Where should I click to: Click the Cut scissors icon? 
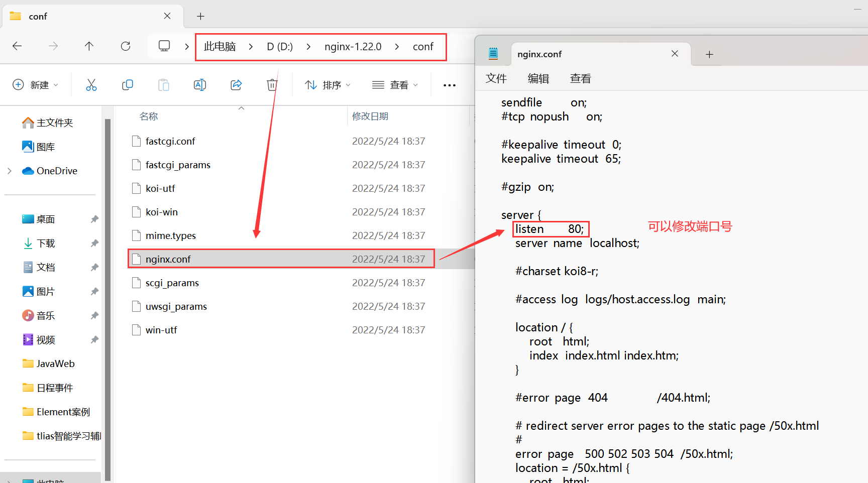pos(91,85)
